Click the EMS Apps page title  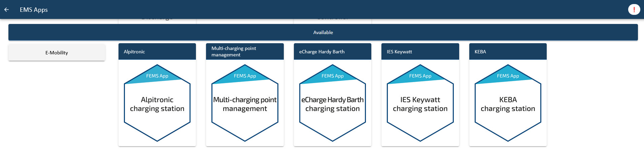34,10
